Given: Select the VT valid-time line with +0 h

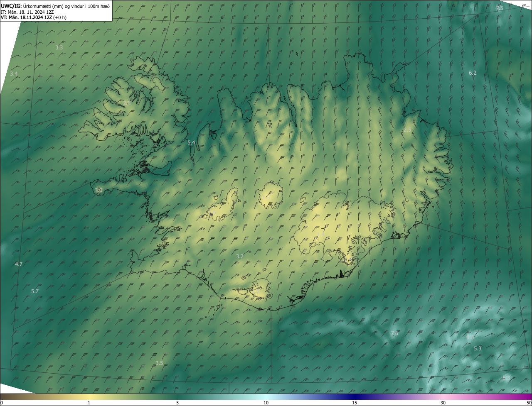Looking at the screenshot, I should pos(33,17).
